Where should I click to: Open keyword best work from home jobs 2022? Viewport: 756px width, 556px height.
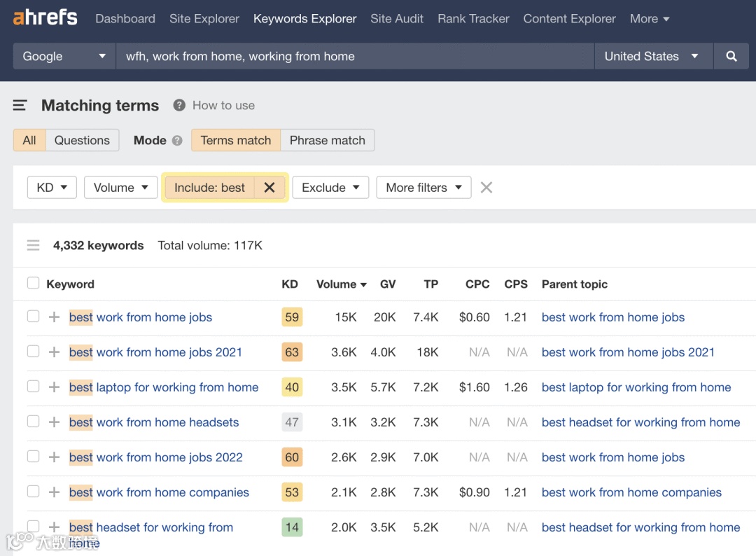point(156,457)
